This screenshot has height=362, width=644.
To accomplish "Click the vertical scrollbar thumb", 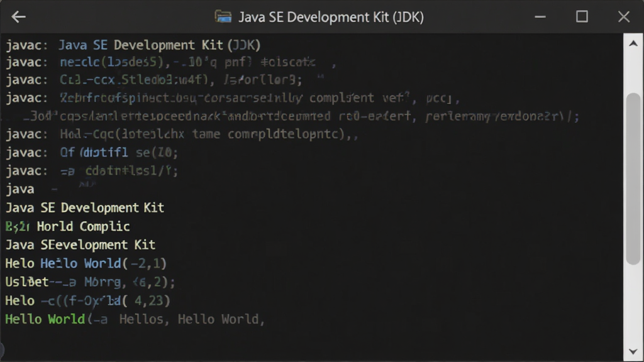I will [x=633, y=178].
